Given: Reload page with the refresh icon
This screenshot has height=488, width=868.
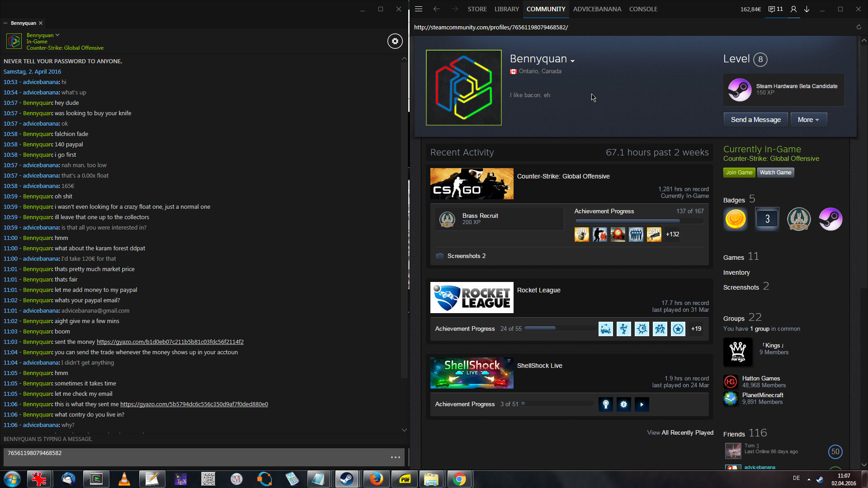Looking at the screenshot, I should coord(859,27).
